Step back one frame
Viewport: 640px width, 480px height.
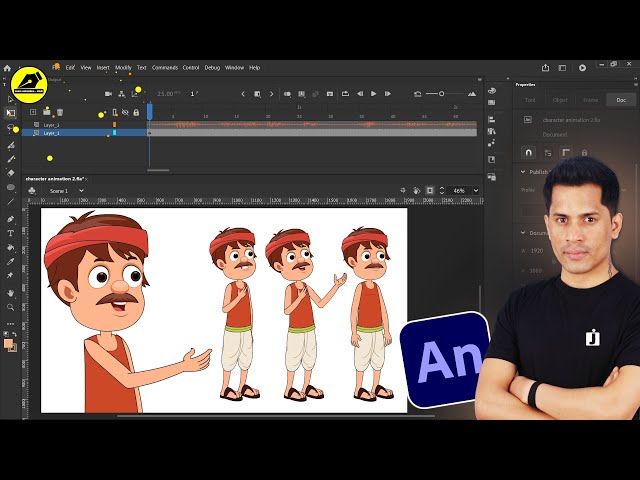click(360, 94)
